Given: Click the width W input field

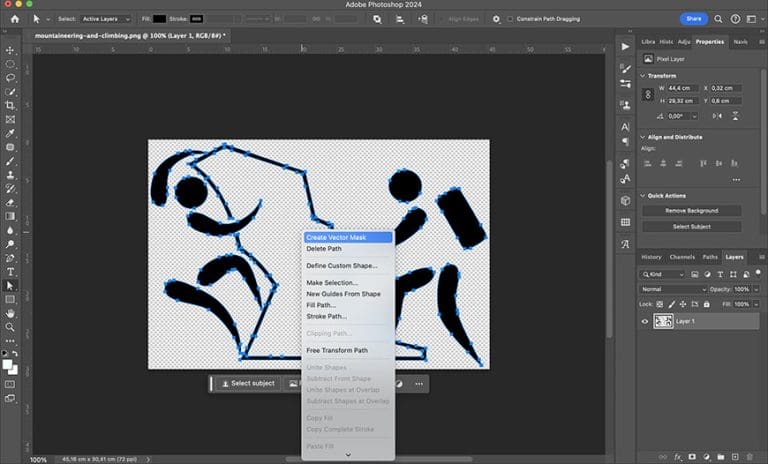Looking at the screenshot, I should click(682, 88).
